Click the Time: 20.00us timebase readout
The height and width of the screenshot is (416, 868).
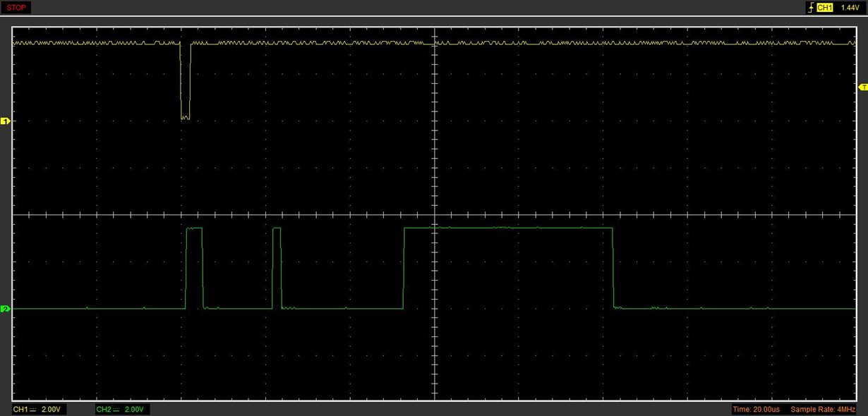(x=756, y=410)
